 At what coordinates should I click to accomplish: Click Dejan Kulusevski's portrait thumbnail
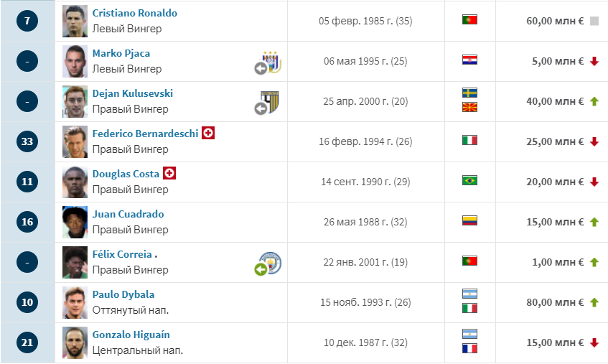[x=75, y=101]
